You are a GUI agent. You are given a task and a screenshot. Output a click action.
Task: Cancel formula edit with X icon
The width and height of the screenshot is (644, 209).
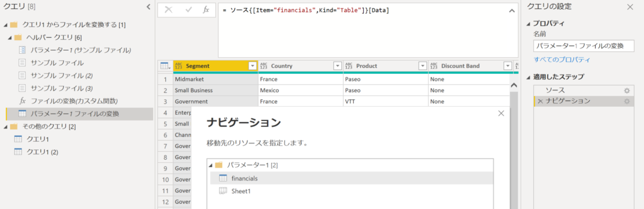[169, 10]
